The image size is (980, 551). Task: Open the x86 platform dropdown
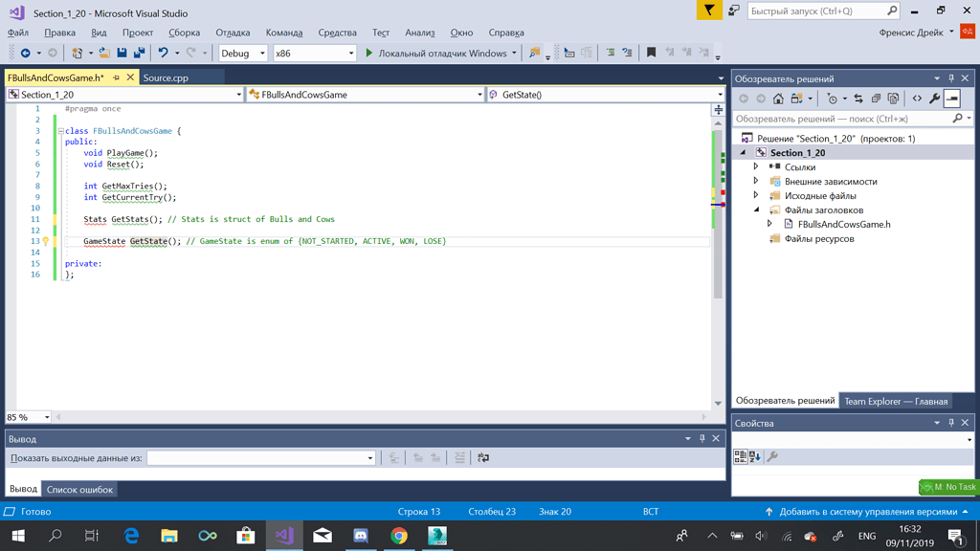tap(350, 54)
